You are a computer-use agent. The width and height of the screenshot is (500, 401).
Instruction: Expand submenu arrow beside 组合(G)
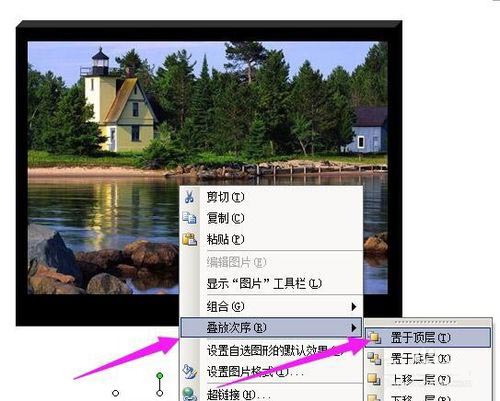354,306
